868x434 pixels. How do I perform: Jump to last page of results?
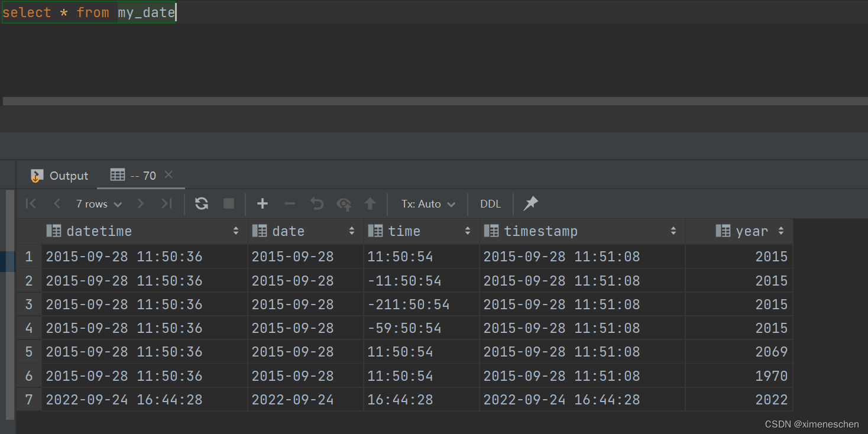coord(167,204)
